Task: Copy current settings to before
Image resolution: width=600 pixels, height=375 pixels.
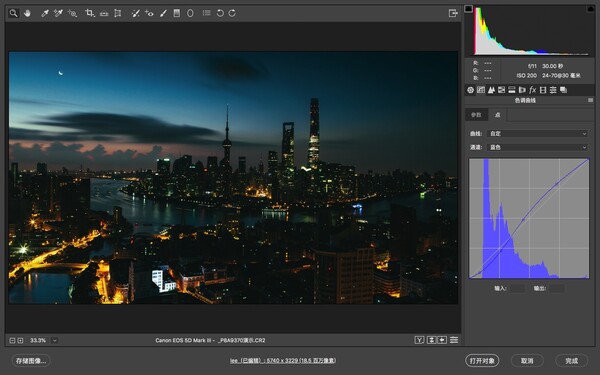Action: pyautogui.click(x=442, y=340)
